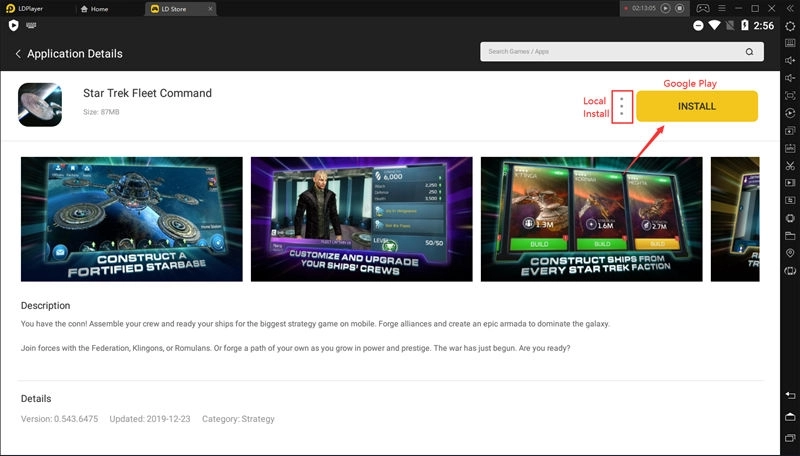Open the Construct a Fortified Starbase screenshot
This screenshot has width=800, height=456.
(x=131, y=218)
